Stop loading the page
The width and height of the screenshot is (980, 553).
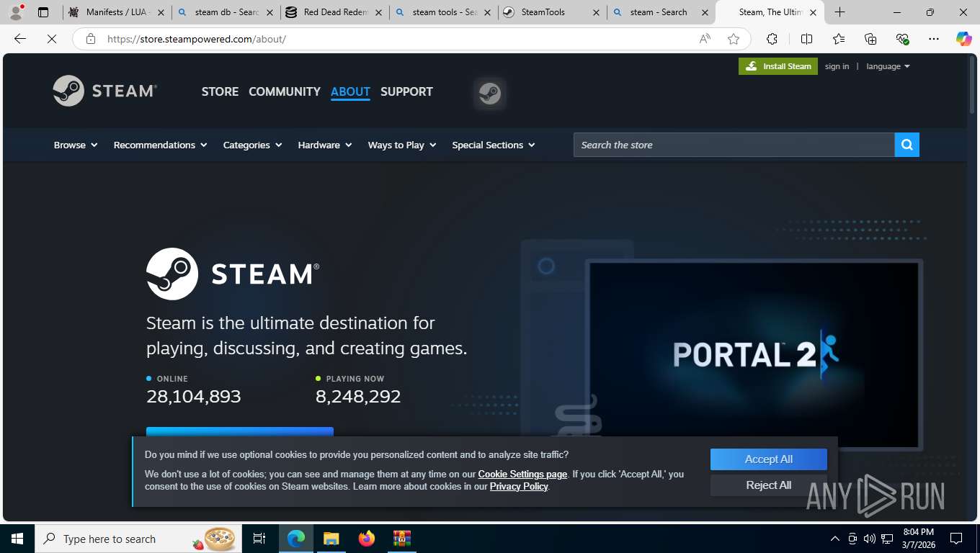click(x=52, y=39)
